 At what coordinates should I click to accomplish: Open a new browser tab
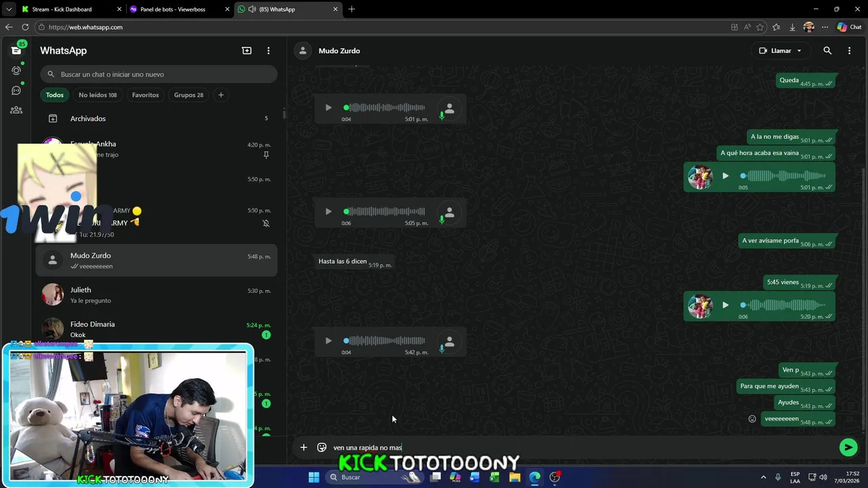click(x=351, y=9)
